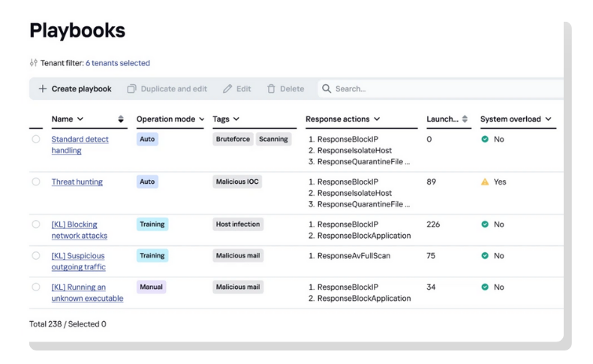Screen dimensions: 593x364
Task: Click the yellow warning icon in Threat hunting row
Action: [x=485, y=182]
